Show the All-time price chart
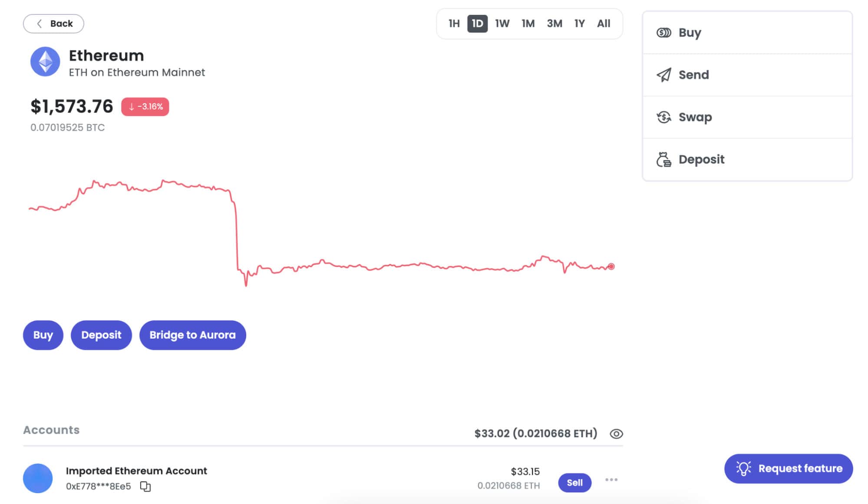The image size is (868, 504). [x=604, y=23]
